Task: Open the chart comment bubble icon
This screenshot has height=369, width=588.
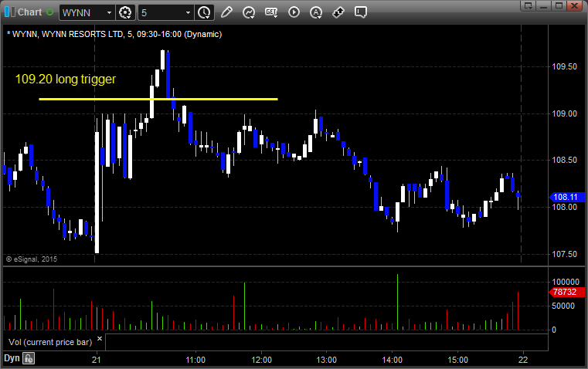Action: click(360, 12)
